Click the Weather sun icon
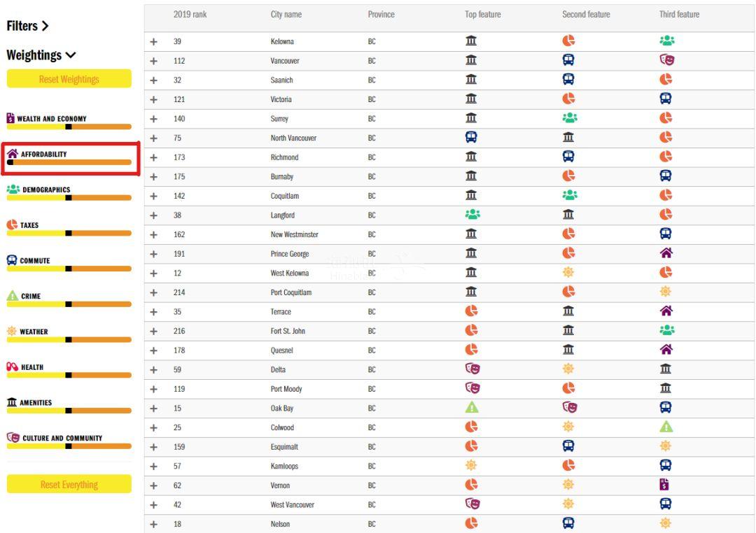Viewport: 756px width, 533px height. click(x=12, y=332)
